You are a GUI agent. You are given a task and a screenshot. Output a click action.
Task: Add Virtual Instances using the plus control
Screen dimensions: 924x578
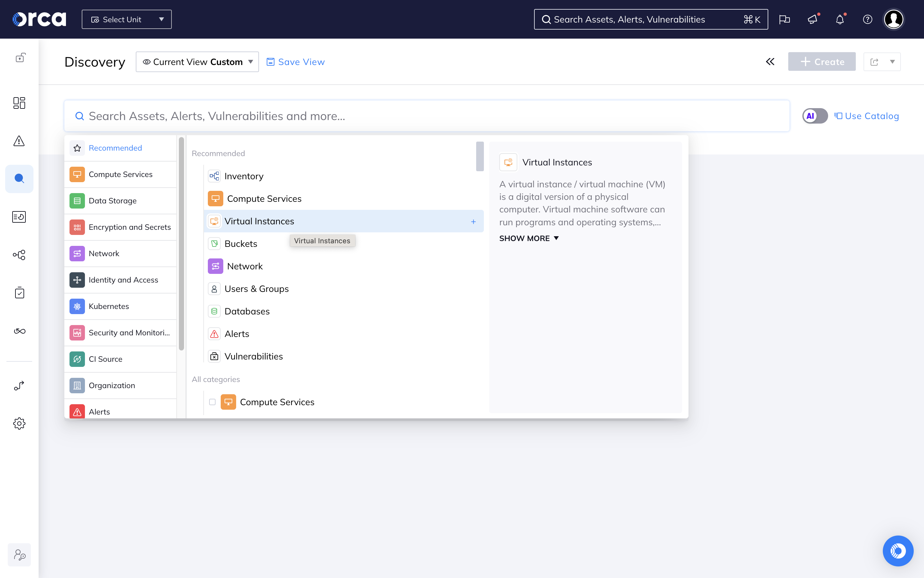click(474, 221)
